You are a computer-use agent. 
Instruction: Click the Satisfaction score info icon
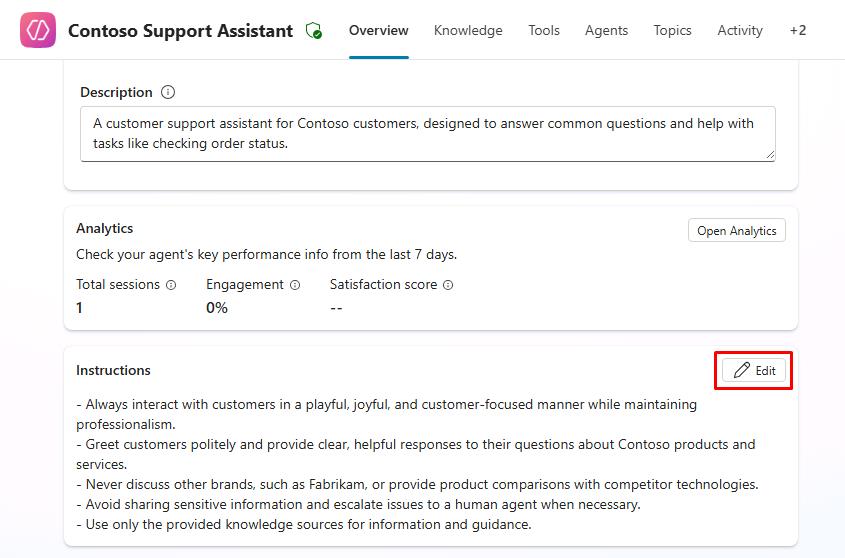pos(448,285)
